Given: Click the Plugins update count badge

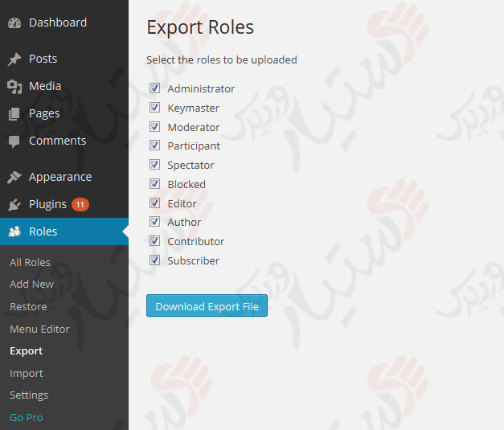Looking at the screenshot, I should click(x=80, y=204).
